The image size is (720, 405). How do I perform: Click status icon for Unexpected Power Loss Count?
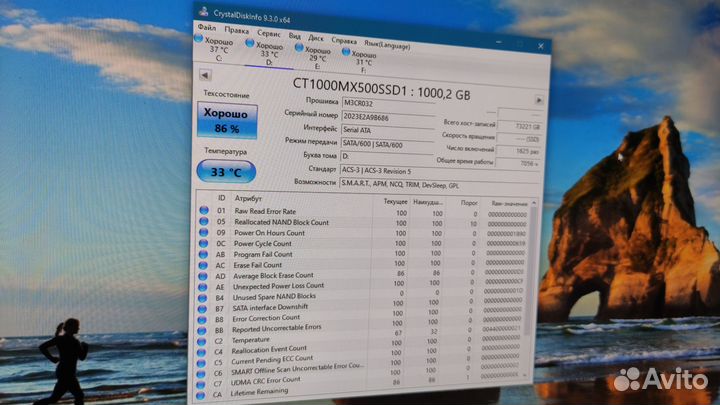point(202,287)
